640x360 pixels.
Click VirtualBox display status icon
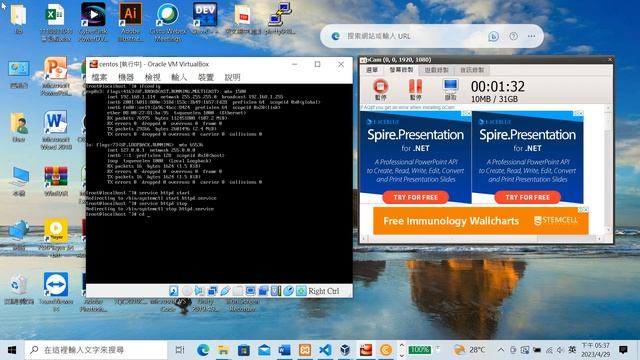tap(250, 291)
